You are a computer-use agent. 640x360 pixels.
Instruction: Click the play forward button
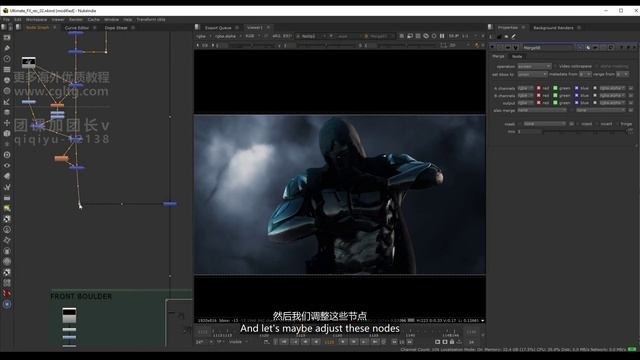[x=342, y=342]
